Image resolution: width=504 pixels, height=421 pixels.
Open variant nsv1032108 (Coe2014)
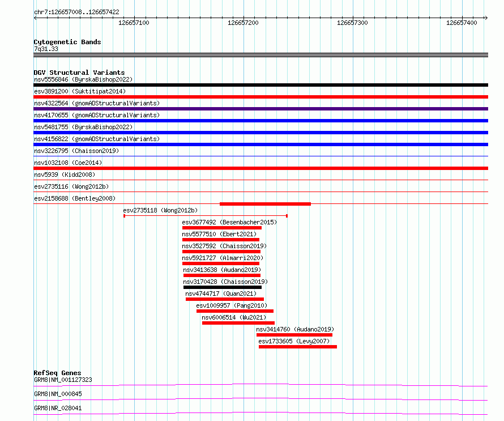coord(68,163)
